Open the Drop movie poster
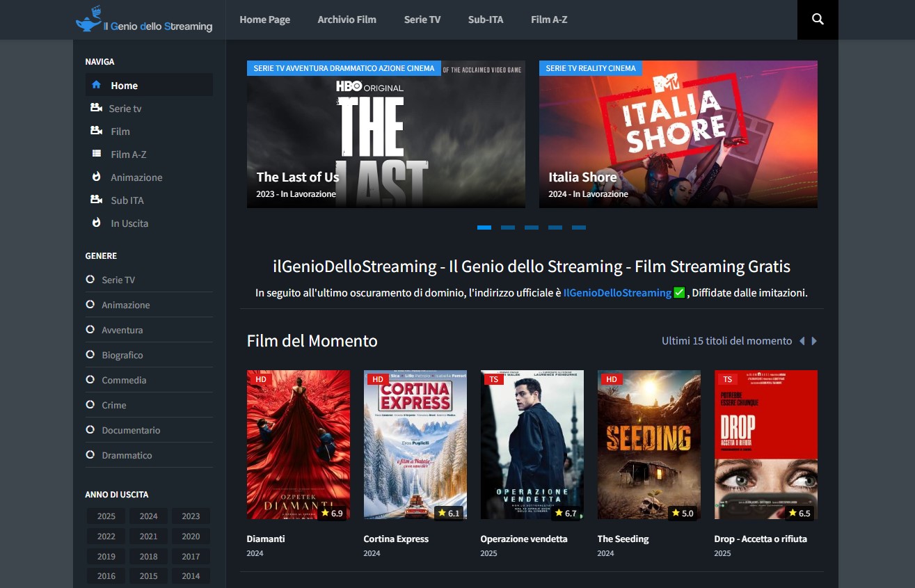Screen dimensions: 915x588 coord(766,445)
